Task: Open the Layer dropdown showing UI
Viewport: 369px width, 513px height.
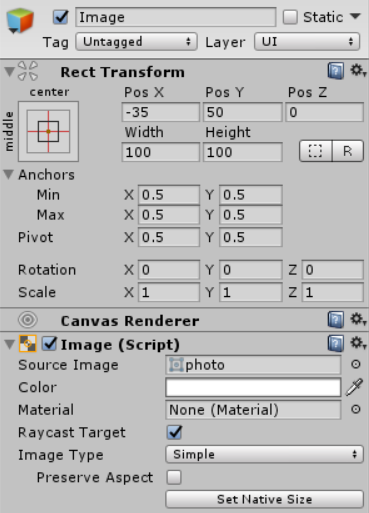Action: click(307, 42)
